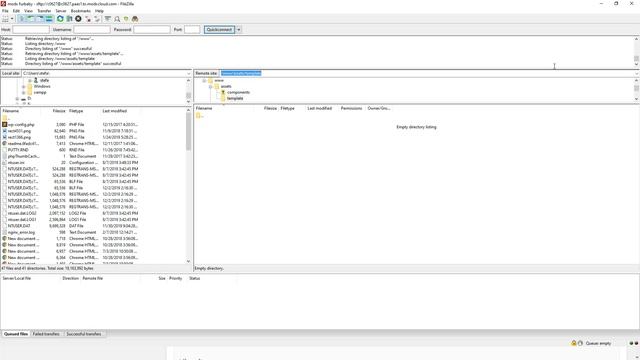Image resolution: width=640 pixels, height=360 pixels.
Task: Open parent folder entry in remote file list
Action: (200, 116)
